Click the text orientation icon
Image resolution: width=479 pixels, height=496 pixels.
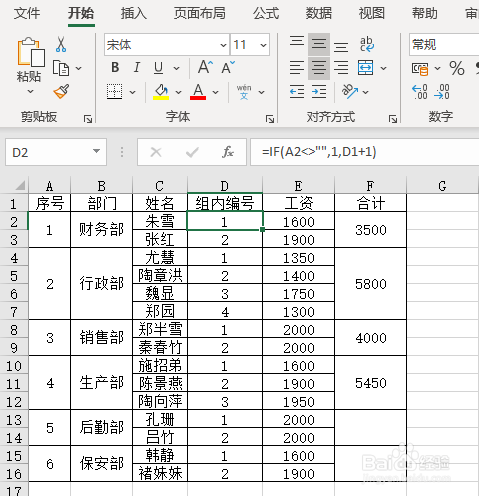pyautogui.click(x=350, y=91)
